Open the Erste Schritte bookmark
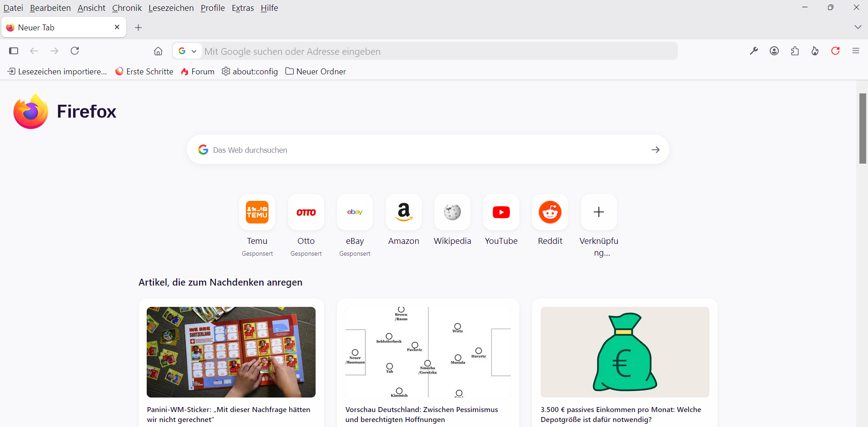Viewport: 868px width, 427px height. 144,71
